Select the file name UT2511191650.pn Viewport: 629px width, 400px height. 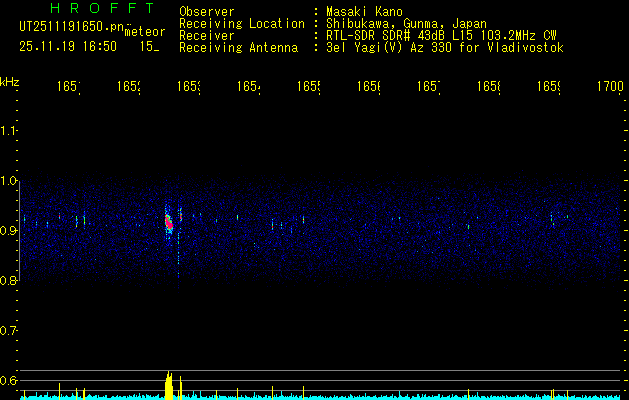pos(72,26)
